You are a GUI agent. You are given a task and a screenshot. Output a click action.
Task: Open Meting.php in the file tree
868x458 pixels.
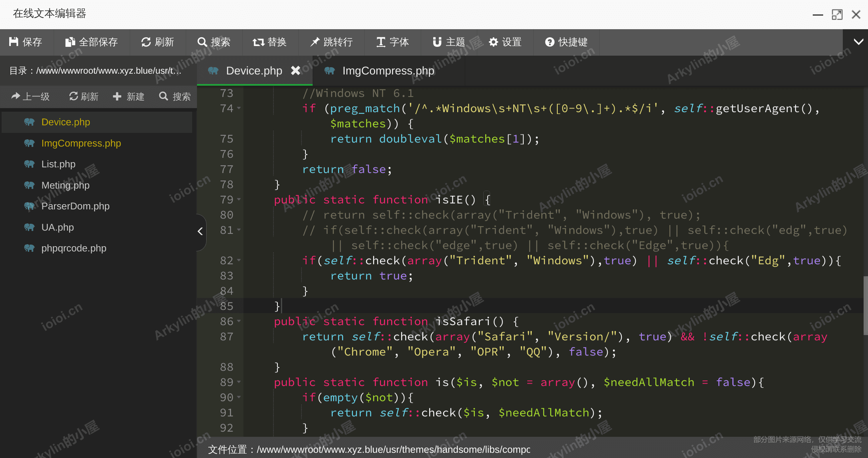(x=97, y=185)
